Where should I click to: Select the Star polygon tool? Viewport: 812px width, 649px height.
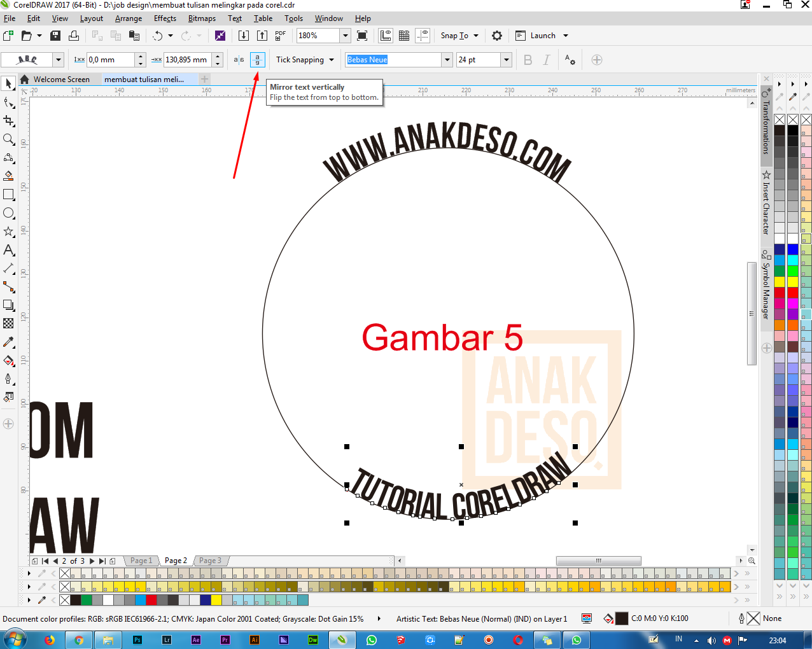(8, 232)
